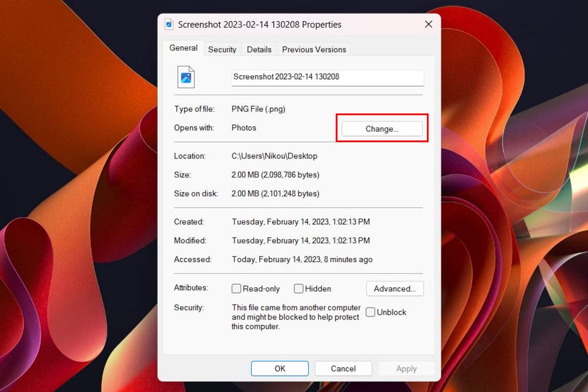This screenshot has width=588, height=392.
Task: Dismiss the dialog with Cancel
Action: click(343, 369)
